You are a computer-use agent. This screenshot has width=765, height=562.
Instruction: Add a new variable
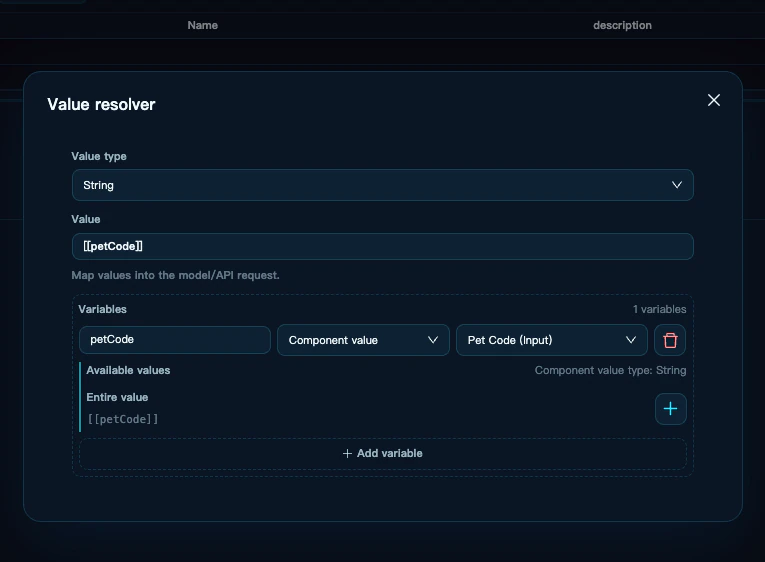[382, 454]
